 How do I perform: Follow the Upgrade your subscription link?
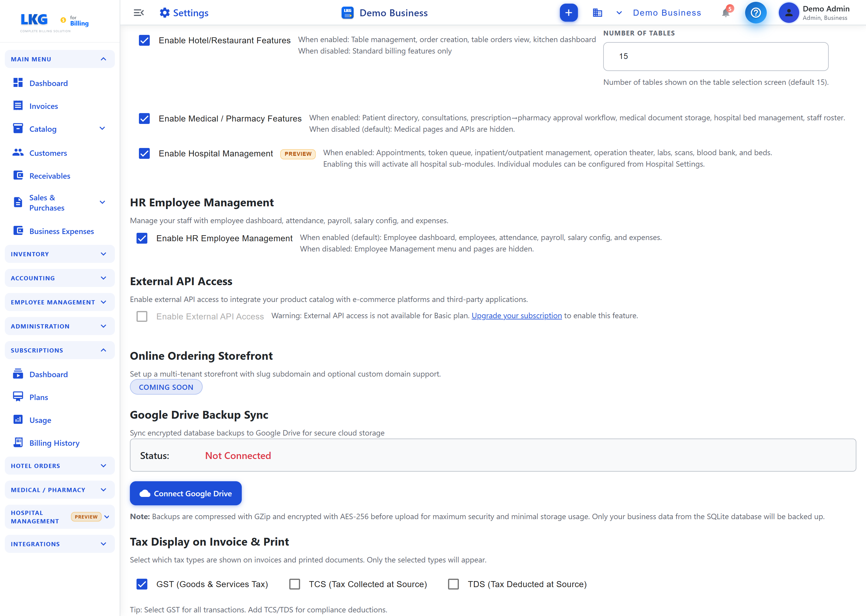click(x=516, y=316)
